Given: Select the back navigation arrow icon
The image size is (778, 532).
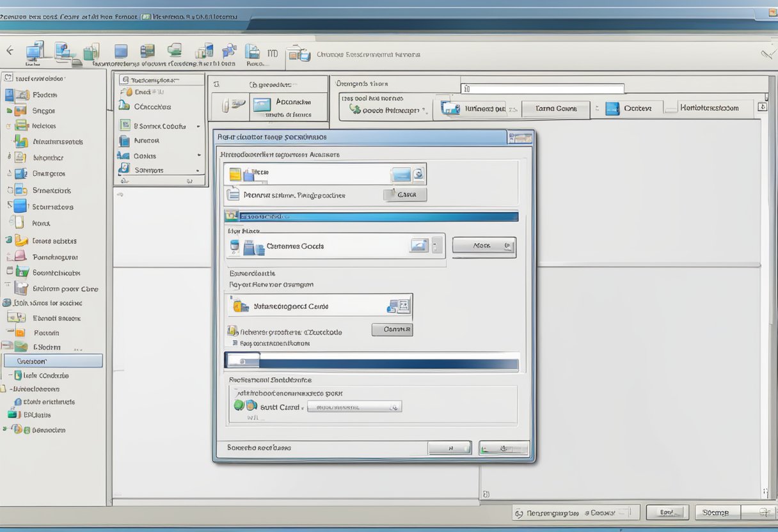Looking at the screenshot, I should click(x=10, y=51).
